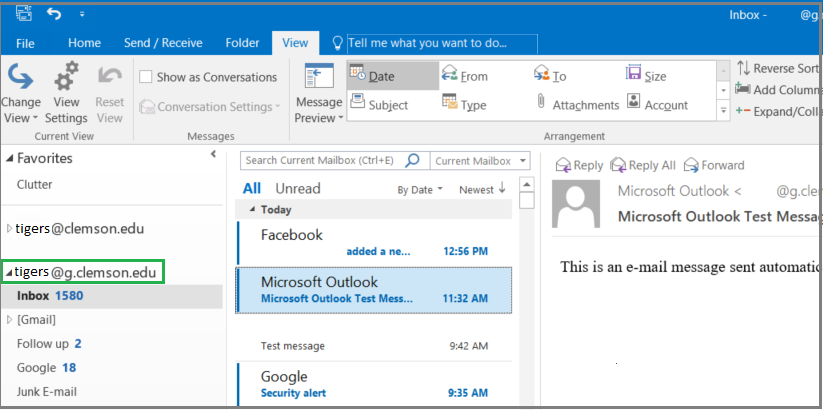Select the Inbox 1580 folder
The height and width of the screenshot is (410, 823).
pos(112,296)
